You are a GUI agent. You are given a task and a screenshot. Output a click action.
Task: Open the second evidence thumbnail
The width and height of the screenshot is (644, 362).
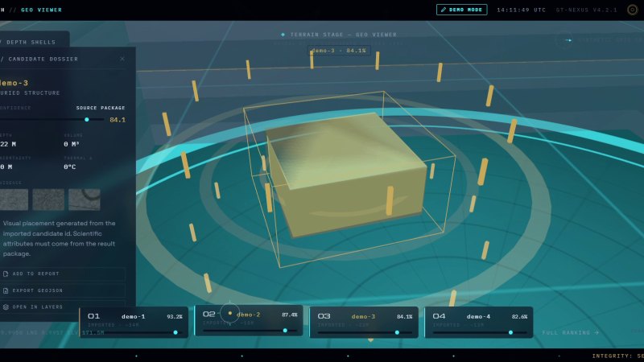(x=48, y=200)
